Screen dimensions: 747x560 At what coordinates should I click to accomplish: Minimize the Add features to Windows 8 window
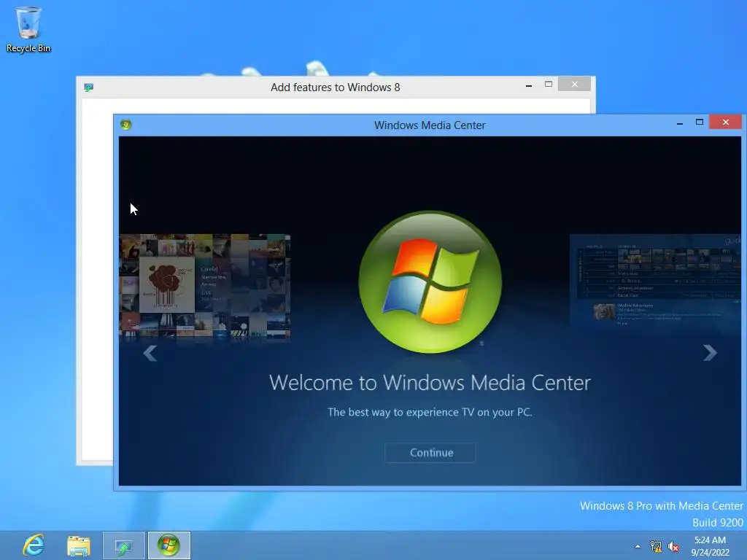click(529, 85)
